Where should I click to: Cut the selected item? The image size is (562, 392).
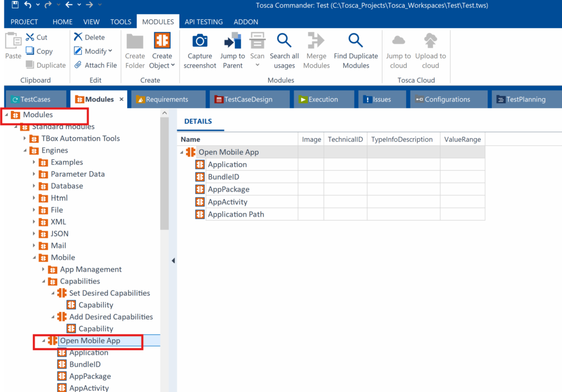click(37, 37)
